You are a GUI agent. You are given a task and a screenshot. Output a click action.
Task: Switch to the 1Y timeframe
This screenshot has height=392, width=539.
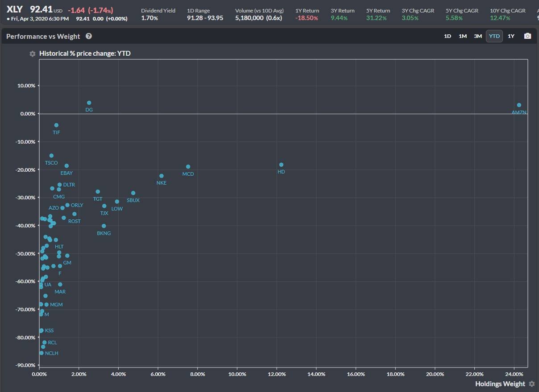point(511,36)
